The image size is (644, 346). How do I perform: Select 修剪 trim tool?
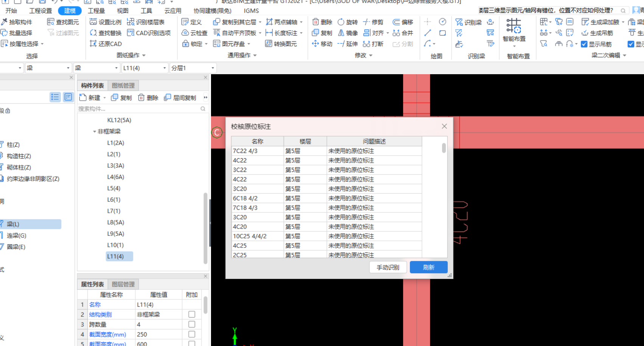click(373, 22)
